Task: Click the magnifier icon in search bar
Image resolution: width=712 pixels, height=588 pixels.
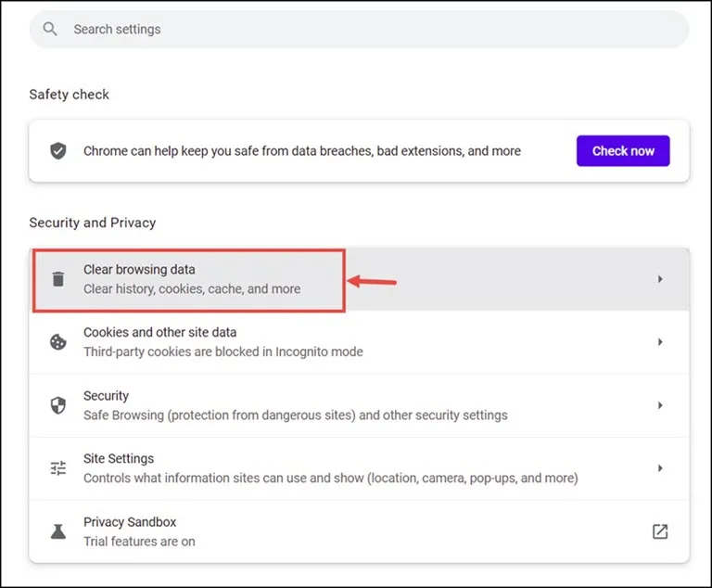Action: (50, 29)
